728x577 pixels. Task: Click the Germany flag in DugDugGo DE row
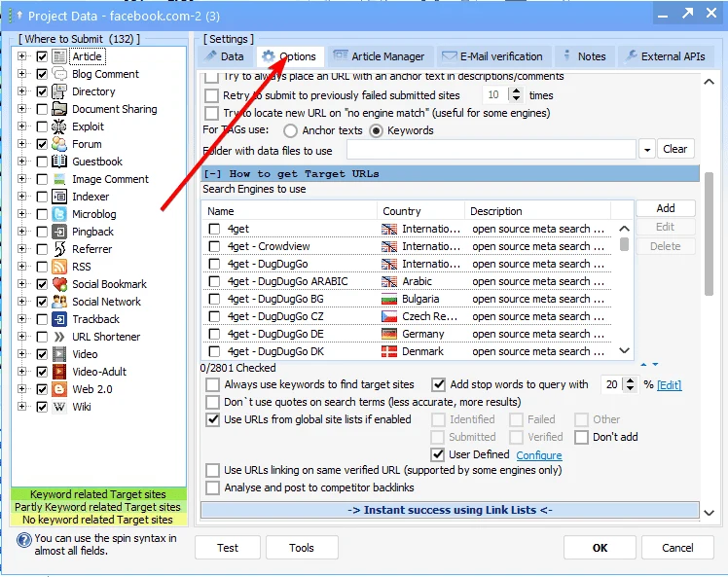(389, 334)
